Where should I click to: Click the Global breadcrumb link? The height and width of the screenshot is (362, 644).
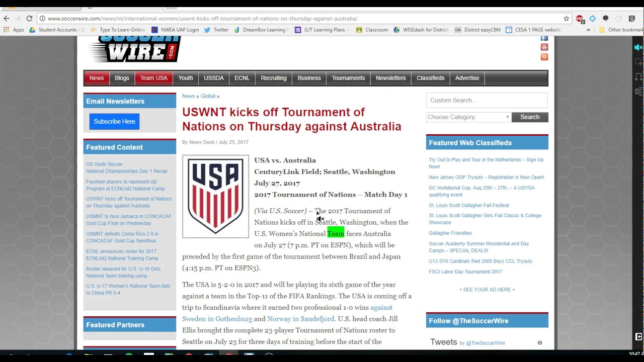(x=208, y=96)
